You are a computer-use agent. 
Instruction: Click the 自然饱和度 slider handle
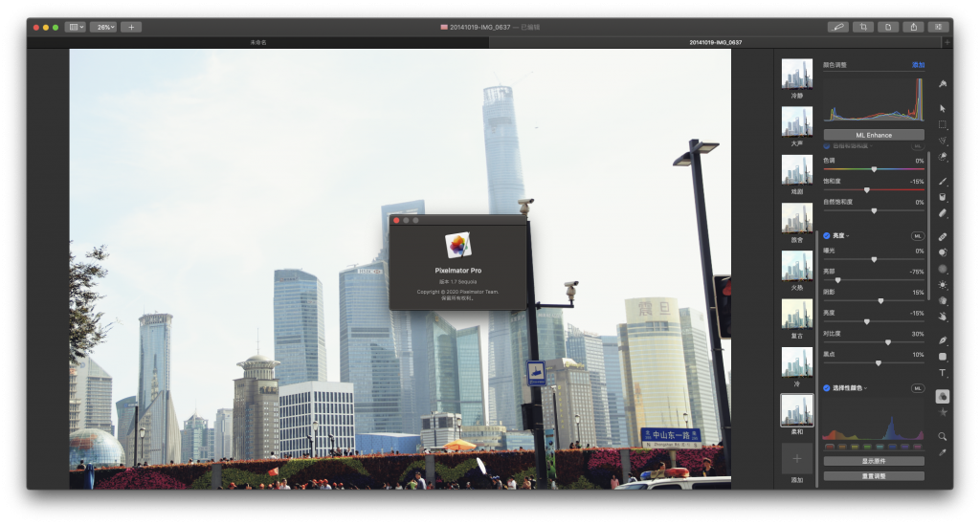(874, 211)
